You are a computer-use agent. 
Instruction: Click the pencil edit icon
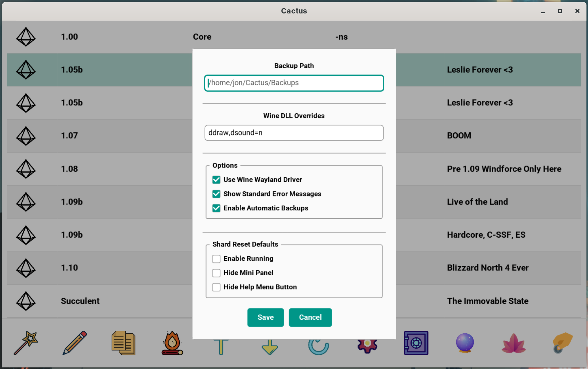(75, 343)
